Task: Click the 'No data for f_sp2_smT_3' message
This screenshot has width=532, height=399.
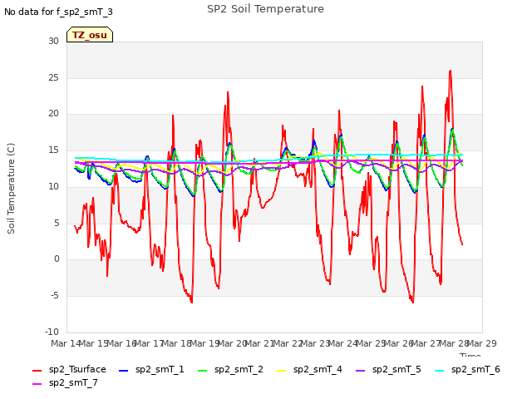Action: tap(58, 12)
